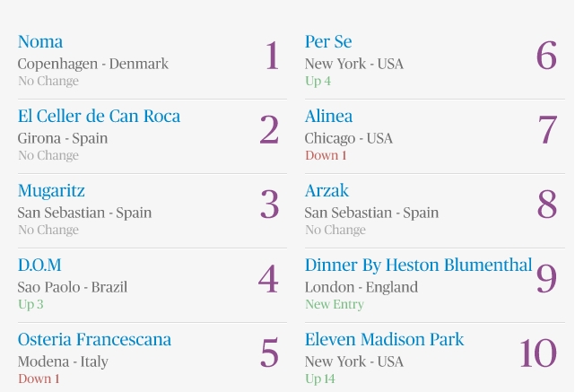Open the D.O.M restaurant link
Screen dimensions: 575x392
click(x=39, y=266)
